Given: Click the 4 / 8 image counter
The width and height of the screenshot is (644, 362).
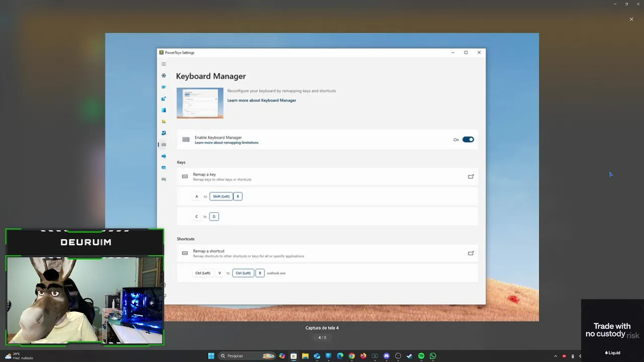Looking at the screenshot, I should tap(322, 337).
